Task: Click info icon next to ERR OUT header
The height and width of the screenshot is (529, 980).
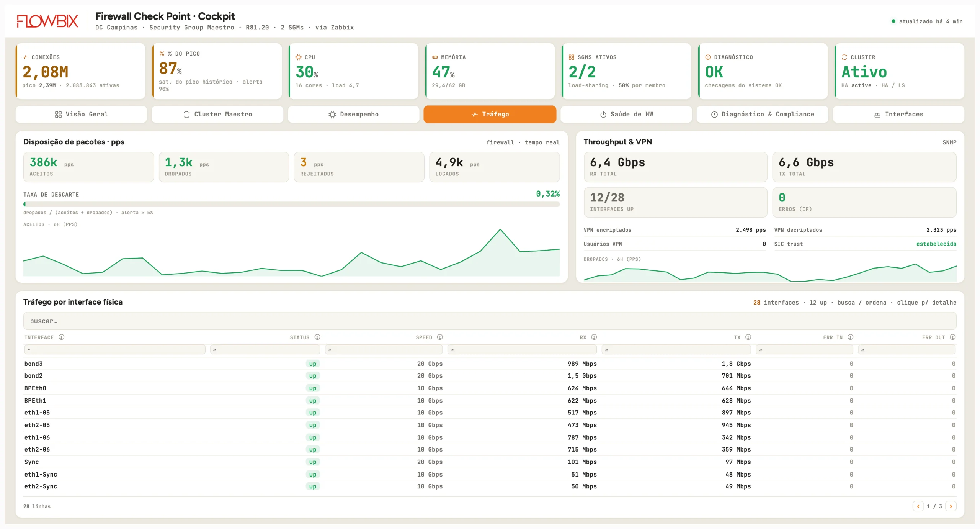Action: [x=953, y=337]
